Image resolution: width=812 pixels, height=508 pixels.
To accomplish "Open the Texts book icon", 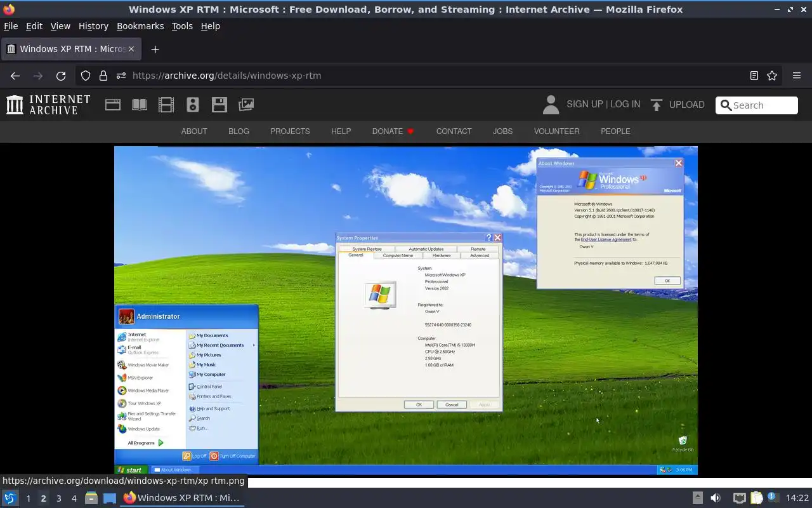I will (140, 105).
